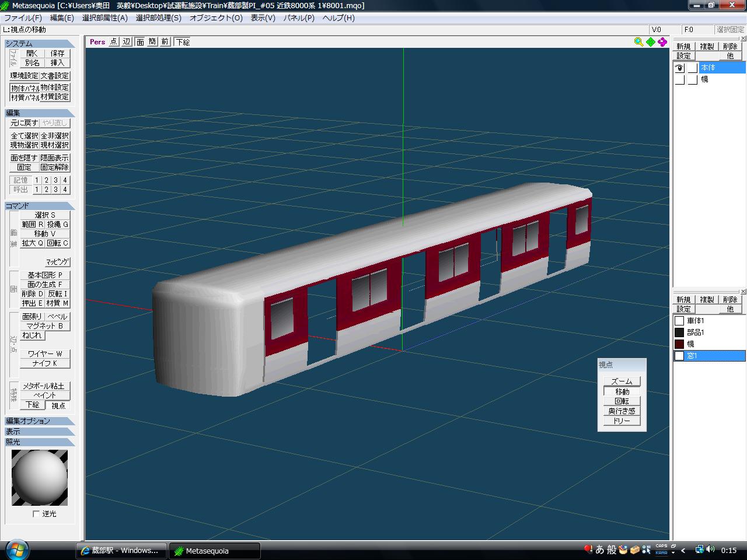
Task: Collapse the システム panel section
Action: [40, 43]
